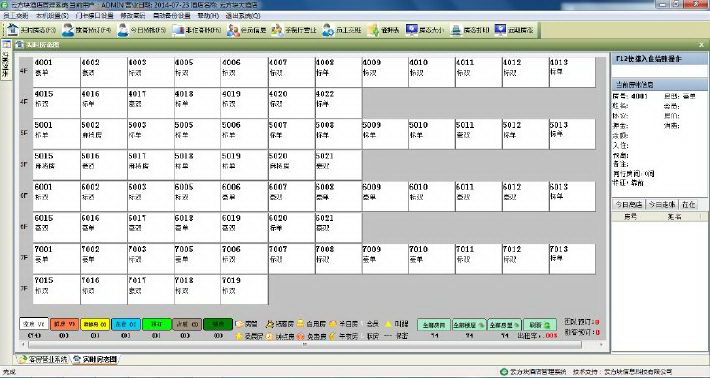Click the house icon (F3) in the toolbar
The width and height of the screenshot is (710, 378).
(13, 30)
